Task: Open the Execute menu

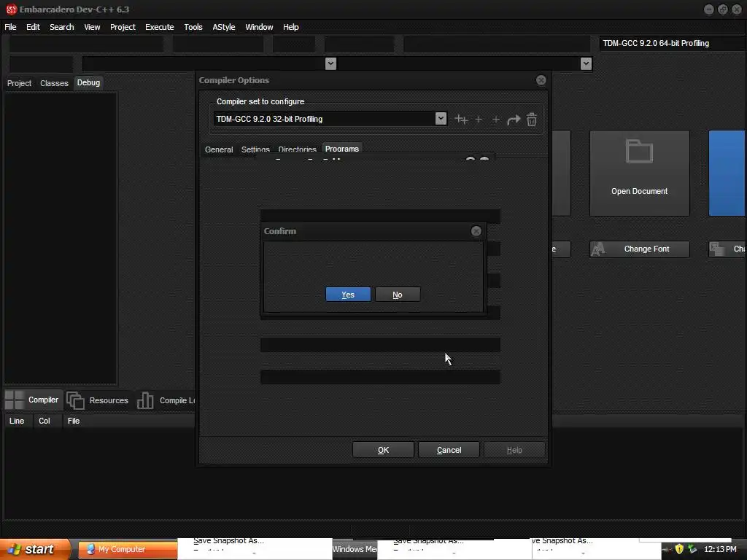Action: [x=160, y=27]
